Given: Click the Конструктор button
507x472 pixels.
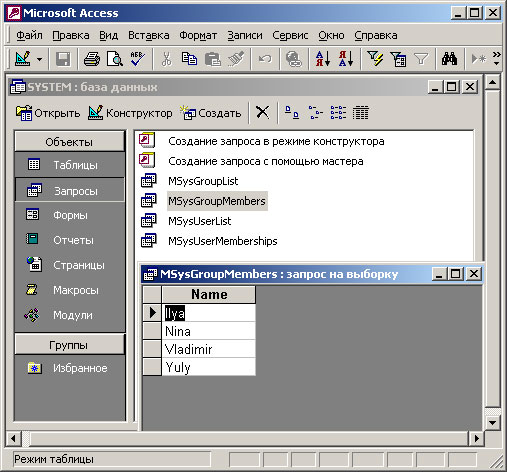Looking at the screenshot, I should point(130,113).
